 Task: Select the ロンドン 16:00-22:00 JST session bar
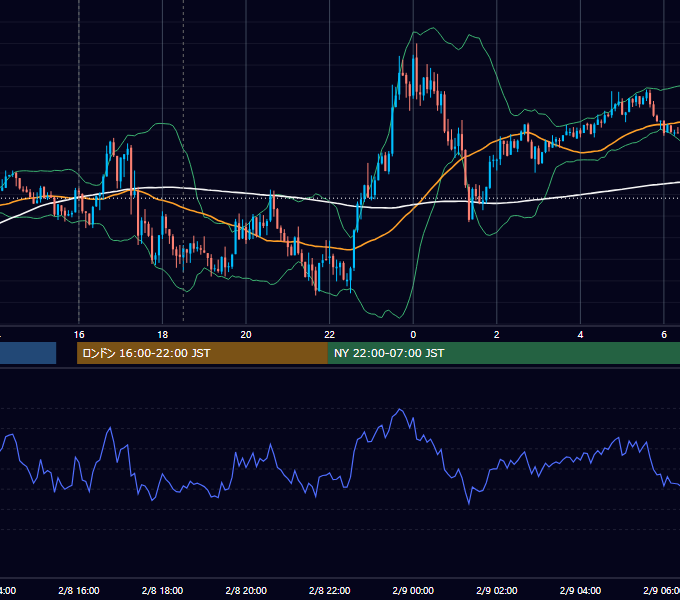(x=202, y=353)
